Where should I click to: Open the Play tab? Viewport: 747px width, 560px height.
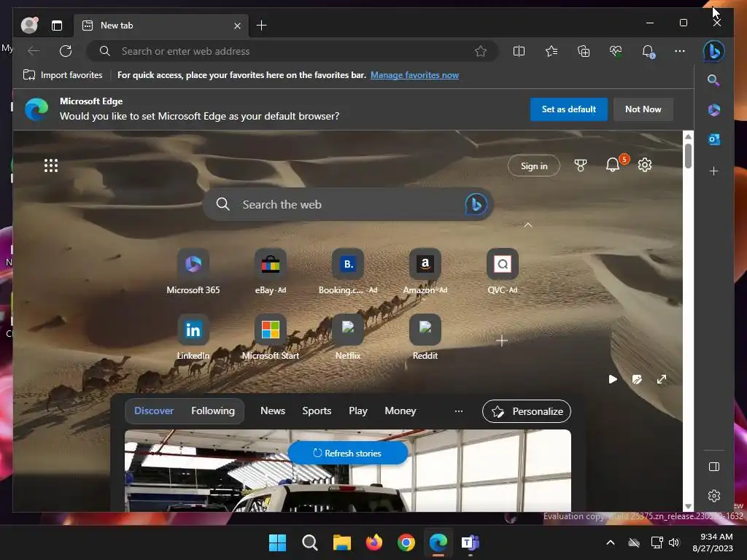[357, 411]
